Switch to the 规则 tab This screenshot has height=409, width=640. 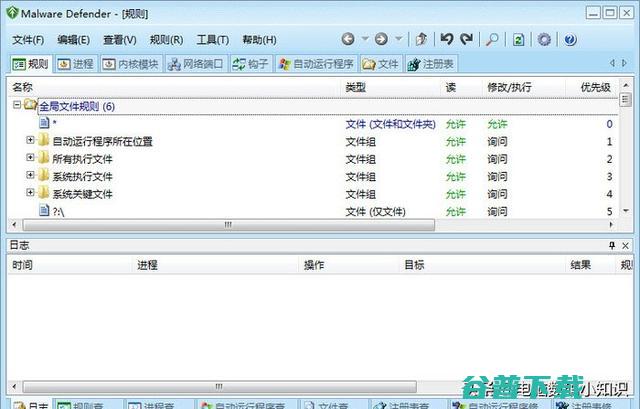(31, 64)
